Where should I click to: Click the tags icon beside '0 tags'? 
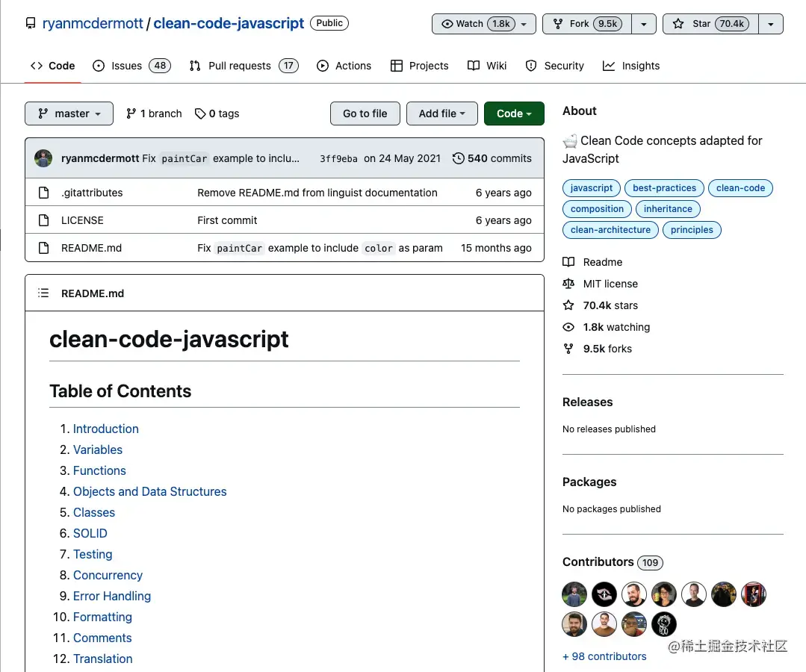(200, 113)
